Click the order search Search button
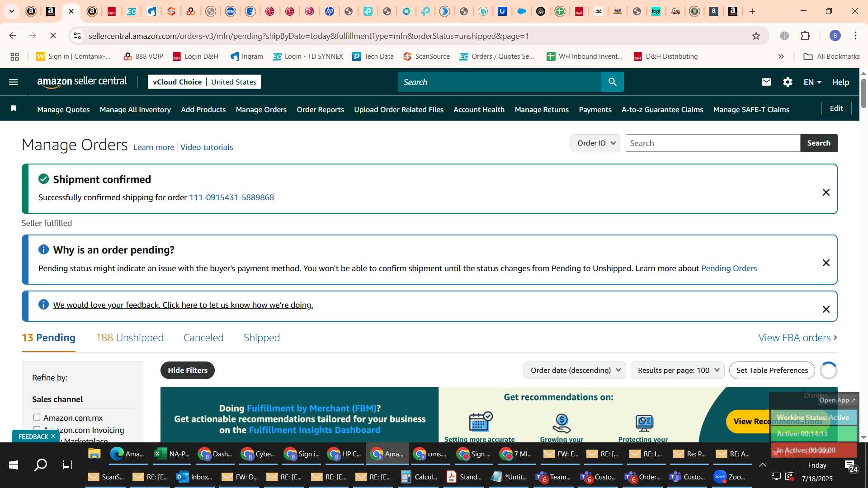Image resolution: width=868 pixels, height=488 pixels. [819, 143]
